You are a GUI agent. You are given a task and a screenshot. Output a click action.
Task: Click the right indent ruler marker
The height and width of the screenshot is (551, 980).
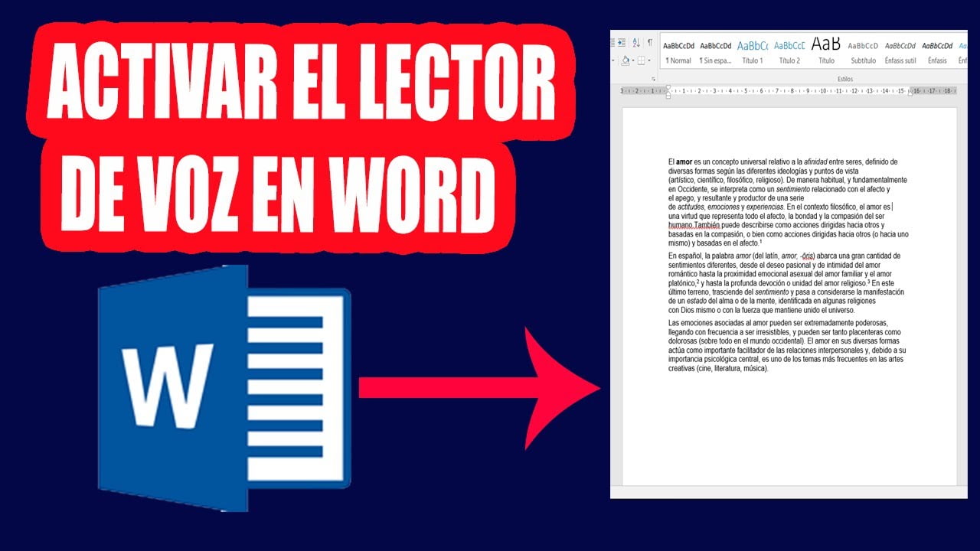click(x=909, y=93)
